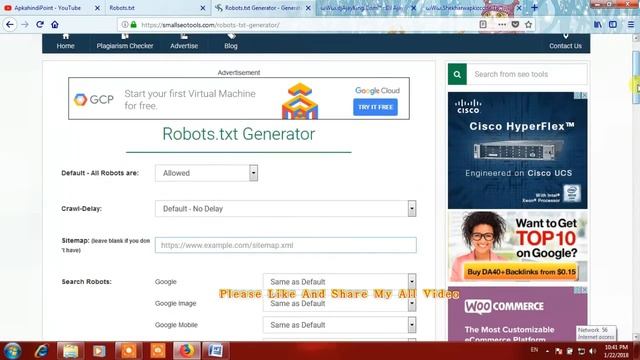
Task: Click the green search magnifier button
Action: [457, 74]
